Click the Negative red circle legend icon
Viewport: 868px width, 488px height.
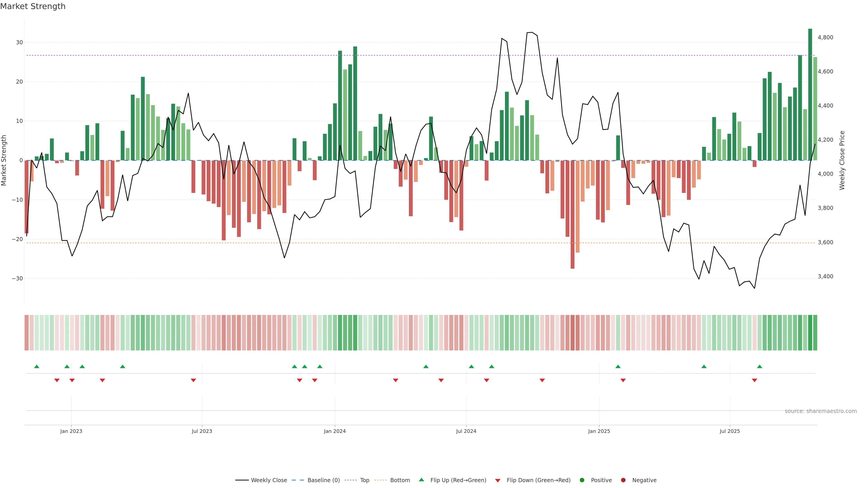[623, 480]
